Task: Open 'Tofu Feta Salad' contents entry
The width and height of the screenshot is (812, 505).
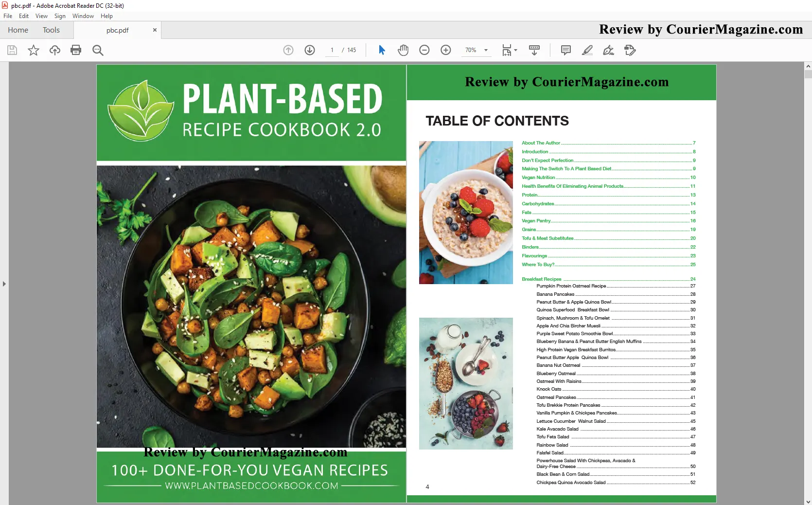Action: pos(616,437)
